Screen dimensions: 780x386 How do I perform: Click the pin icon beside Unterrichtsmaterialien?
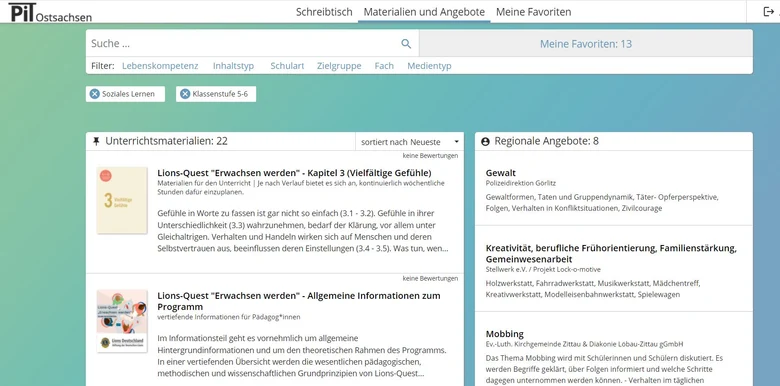coord(97,142)
